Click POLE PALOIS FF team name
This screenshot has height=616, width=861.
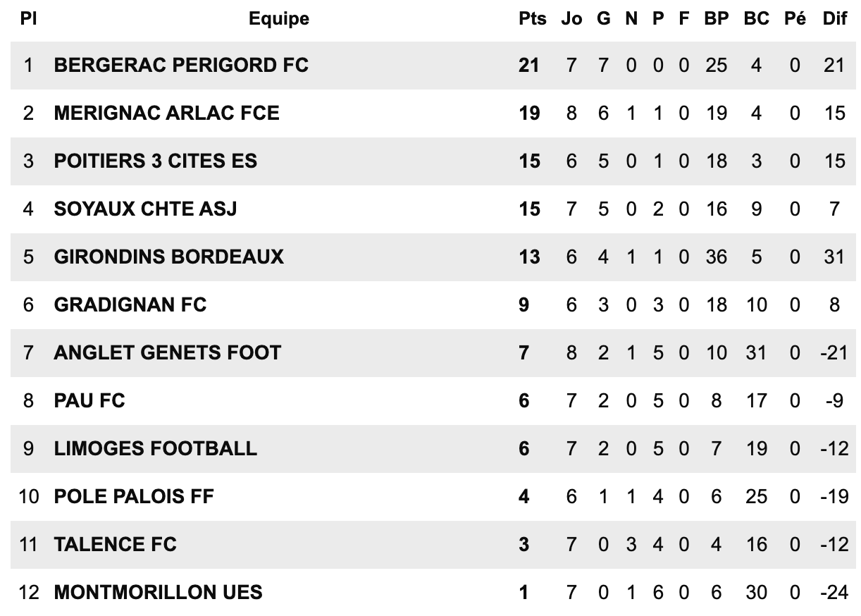click(x=134, y=497)
